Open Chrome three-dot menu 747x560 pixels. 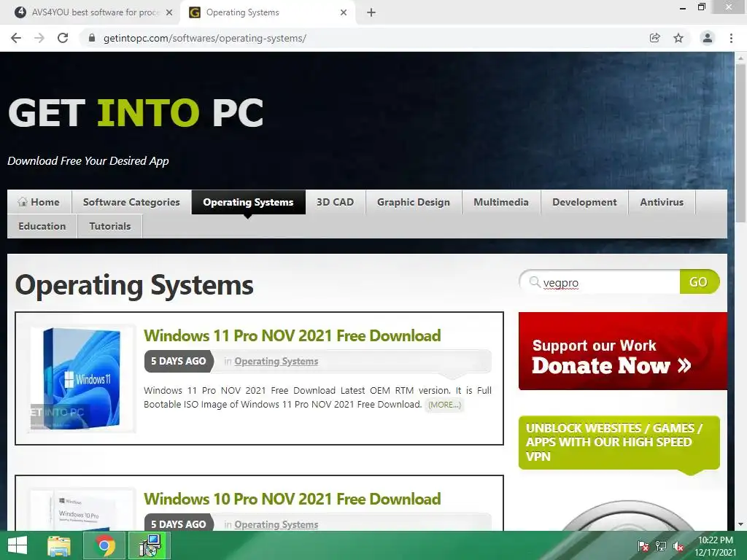(x=731, y=38)
